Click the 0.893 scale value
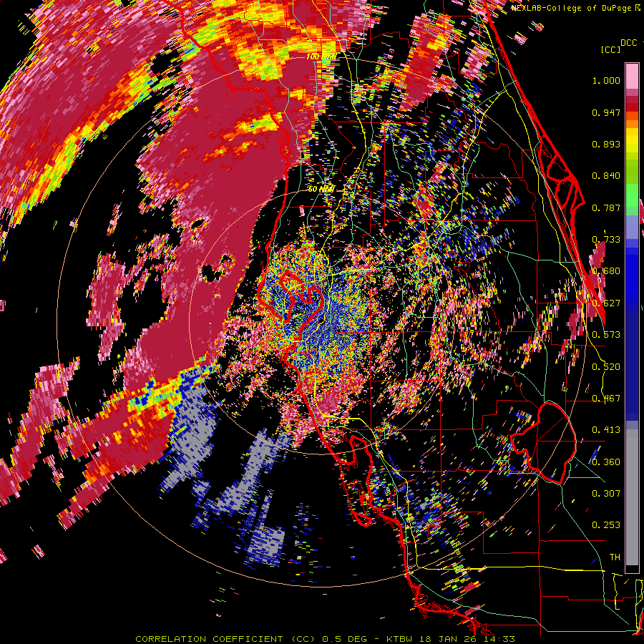This screenshot has height=644, width=644. click(606, 144)
